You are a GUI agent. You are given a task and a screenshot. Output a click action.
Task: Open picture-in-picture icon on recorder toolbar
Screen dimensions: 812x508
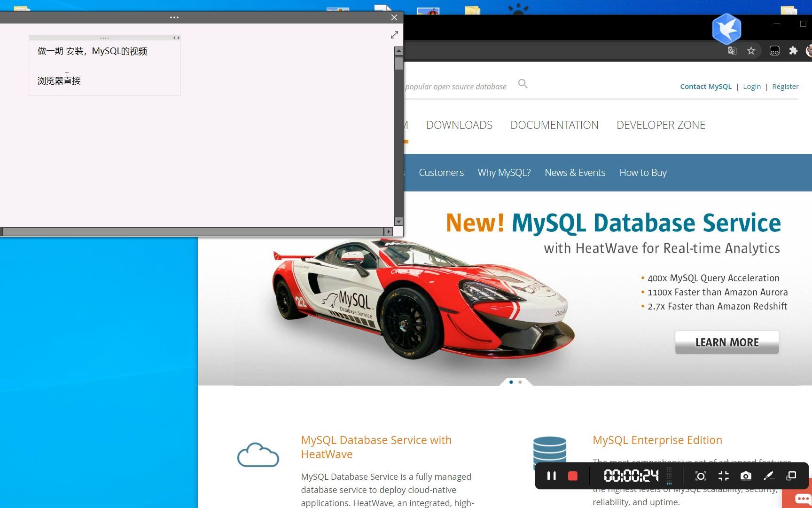point(791,476)
